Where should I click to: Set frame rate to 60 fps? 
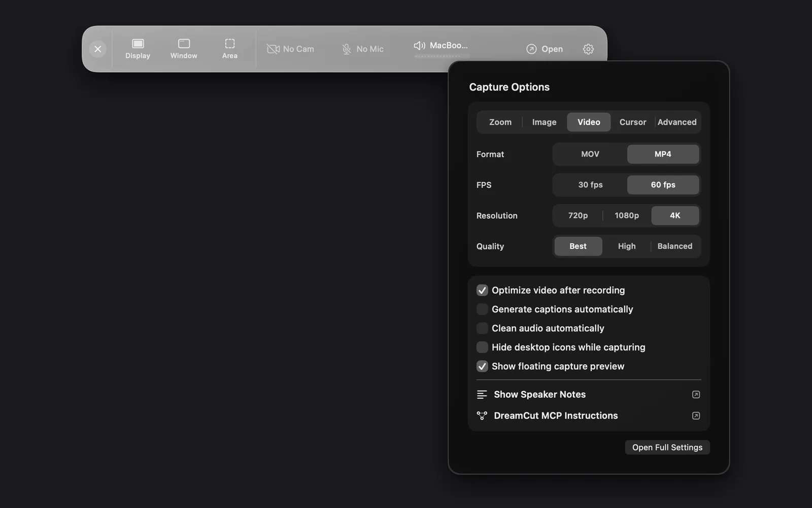[663, 185]
